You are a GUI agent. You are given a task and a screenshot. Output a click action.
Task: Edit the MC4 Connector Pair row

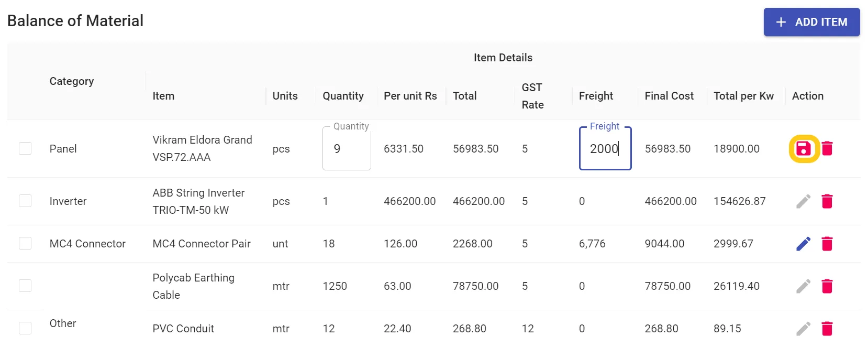point(804,244)
